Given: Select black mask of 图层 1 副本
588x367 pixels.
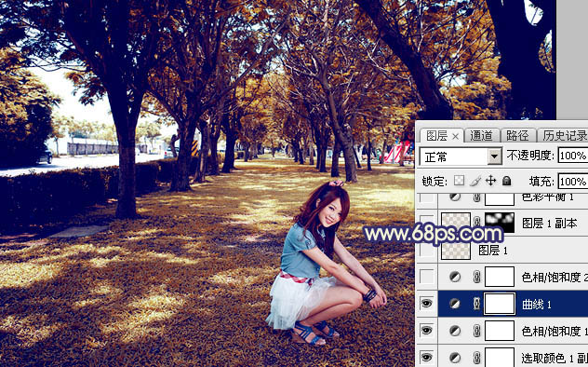Looking at the screenshot, I should click(x=500, y=223).
